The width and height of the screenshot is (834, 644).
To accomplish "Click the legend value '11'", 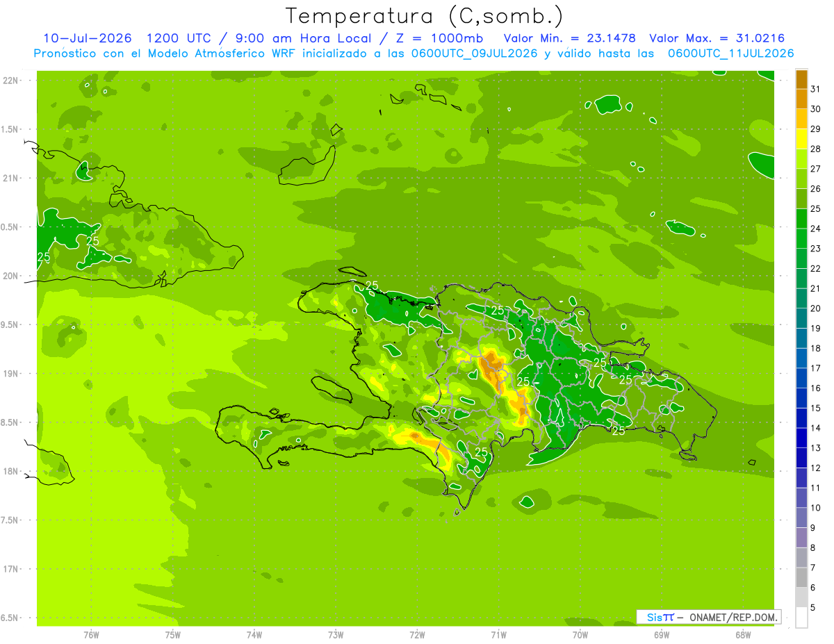I will click(815, 488).
